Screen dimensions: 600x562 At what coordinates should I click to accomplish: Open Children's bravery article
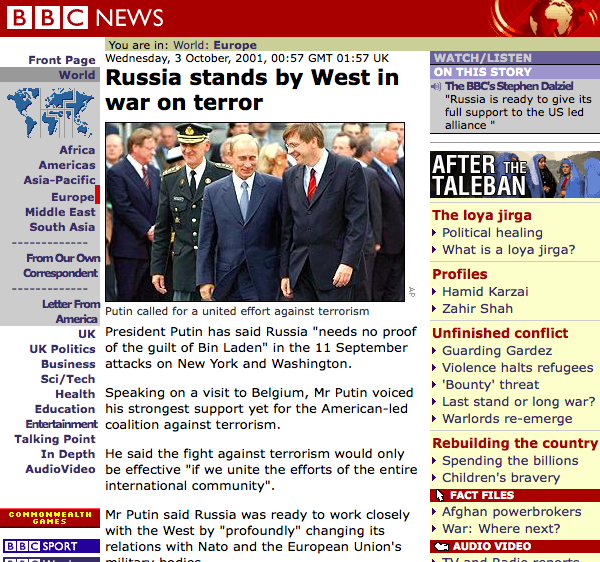(x=501, y=477)
